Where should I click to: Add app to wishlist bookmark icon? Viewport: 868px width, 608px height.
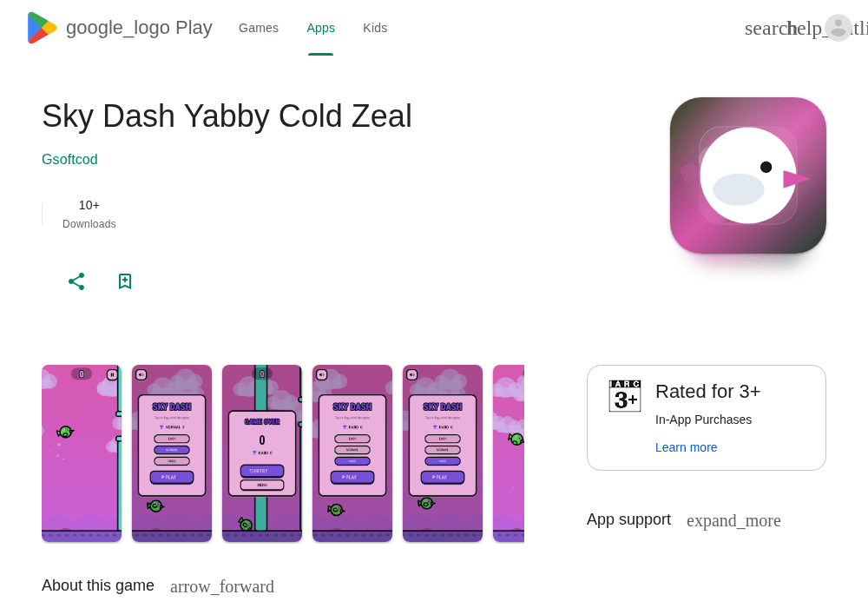coord(125,281)
